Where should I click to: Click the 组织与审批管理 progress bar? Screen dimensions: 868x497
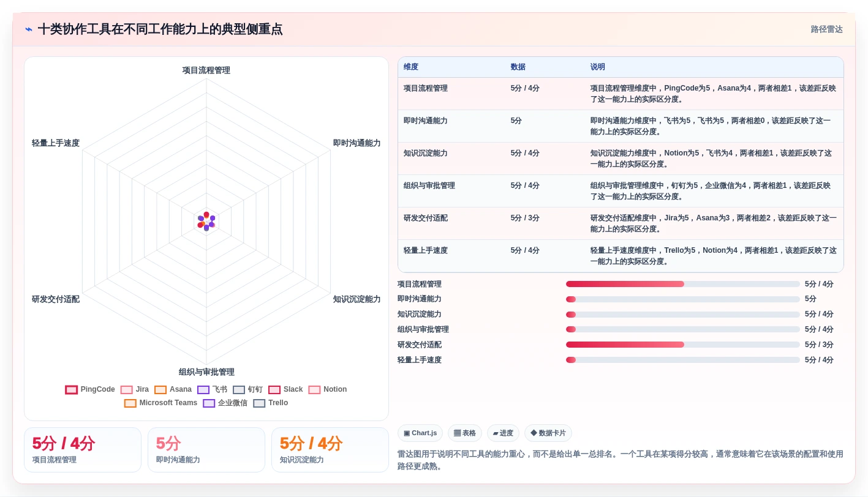pyautogui.click(x=683, y=329)
